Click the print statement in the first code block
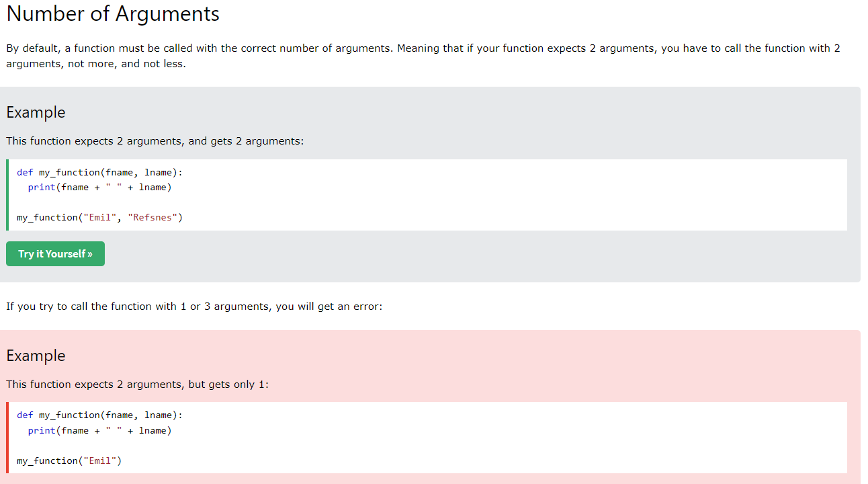This screenshot has width=868, height=484. pos(99,187)
